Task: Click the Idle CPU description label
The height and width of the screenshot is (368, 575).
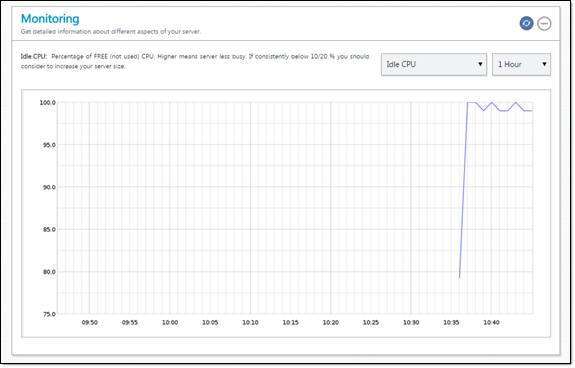Action: click(33, 56)
